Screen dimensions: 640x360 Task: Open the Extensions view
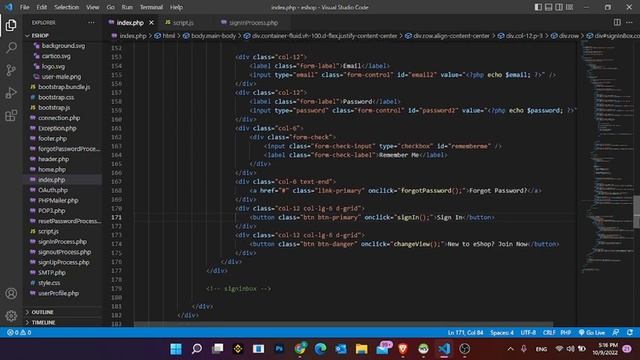pyautogui.click(x=11, y=116)
